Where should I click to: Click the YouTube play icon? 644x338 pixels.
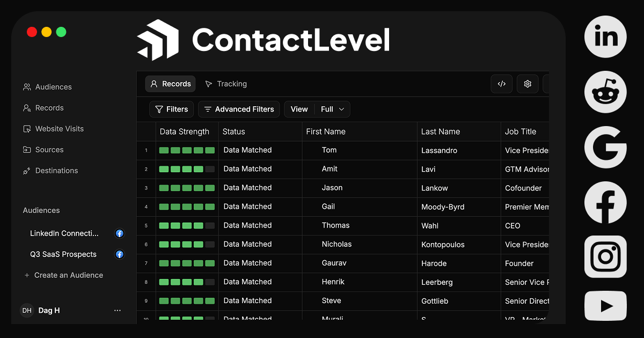point(605,306)
